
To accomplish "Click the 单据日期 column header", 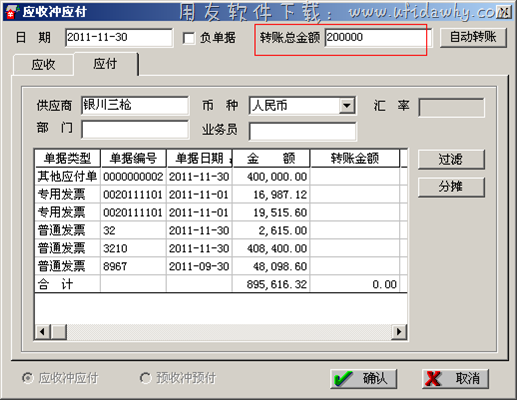I will point(199,158).
